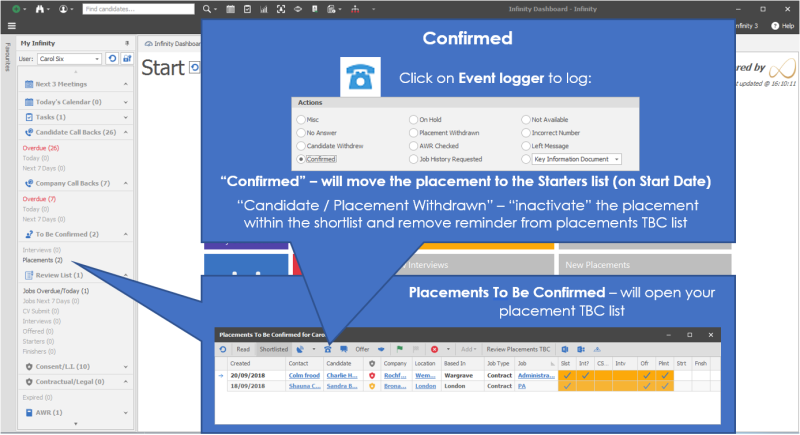Collapse the Candidate Call Backs section

tap(126, 132)
